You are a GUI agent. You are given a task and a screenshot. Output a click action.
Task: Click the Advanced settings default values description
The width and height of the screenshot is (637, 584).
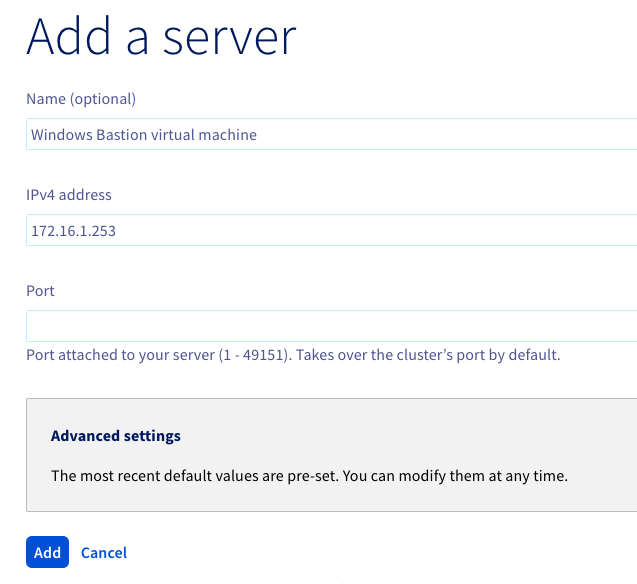(x=309, y=476)
